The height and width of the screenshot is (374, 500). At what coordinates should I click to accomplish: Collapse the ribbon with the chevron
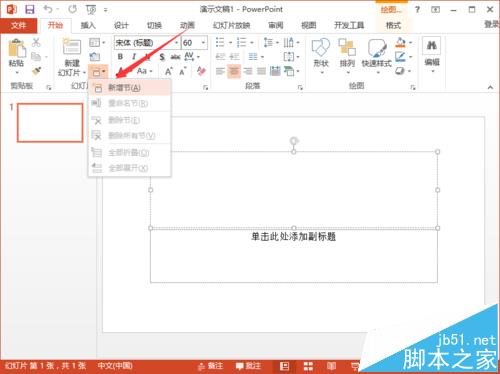coord(490,87)
